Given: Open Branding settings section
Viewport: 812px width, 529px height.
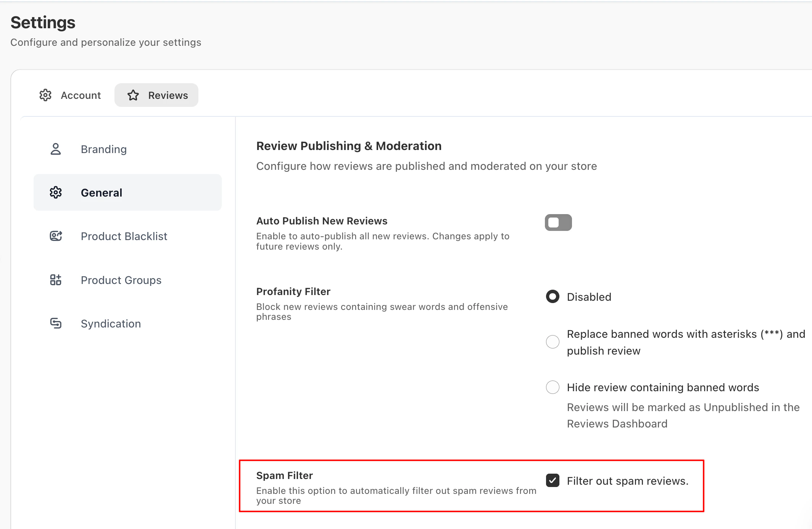Looking at the screenshot, I should [x=104, y=149].
